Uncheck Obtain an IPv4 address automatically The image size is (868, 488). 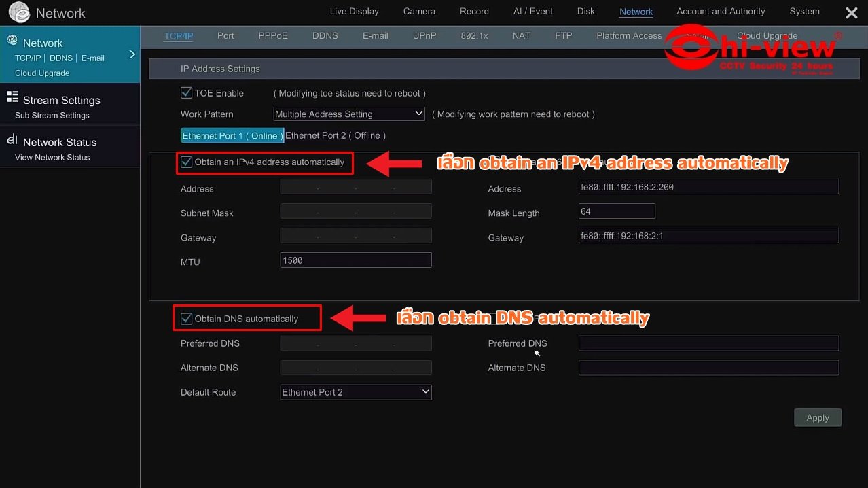coord(186,162)
